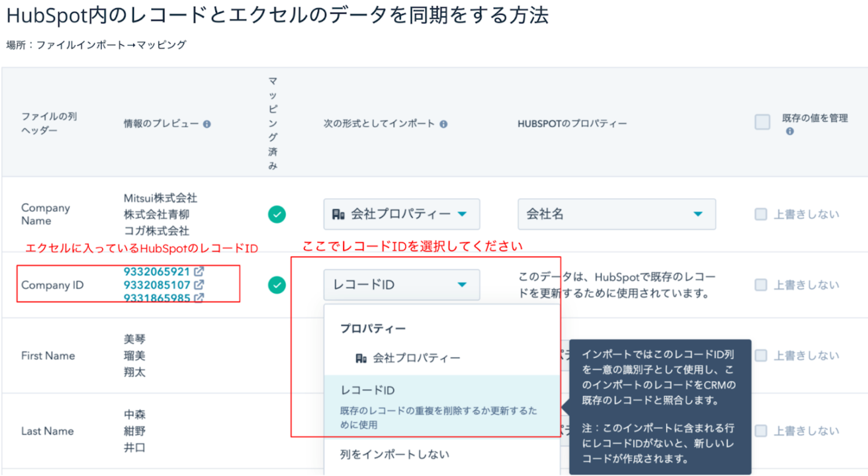Click 次の形式としてインポート column heading
The width and height of the screenshot is (868, 476).
379,124
